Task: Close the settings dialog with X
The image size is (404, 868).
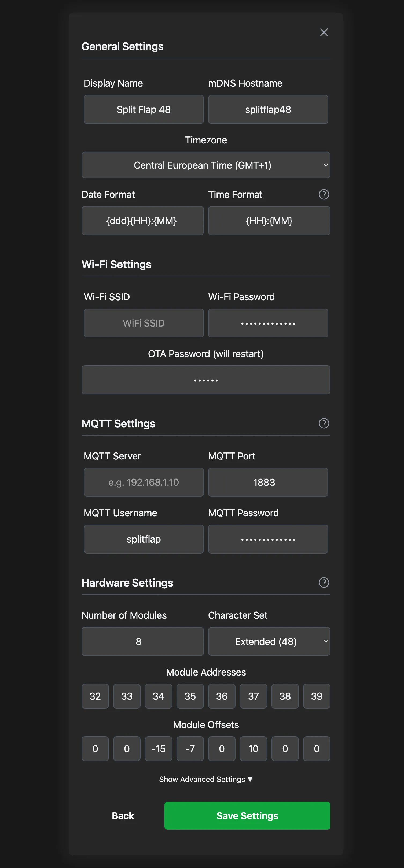Action: point(324,32)
